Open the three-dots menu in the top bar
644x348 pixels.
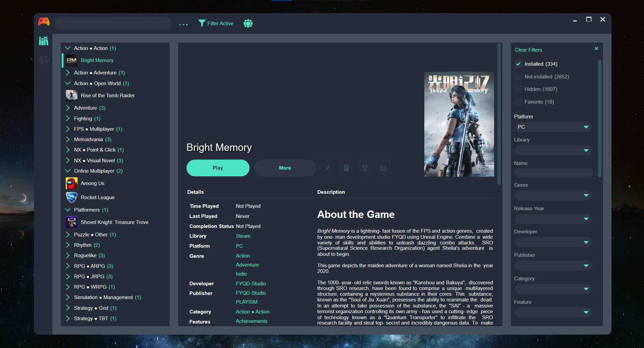point(183,24)
